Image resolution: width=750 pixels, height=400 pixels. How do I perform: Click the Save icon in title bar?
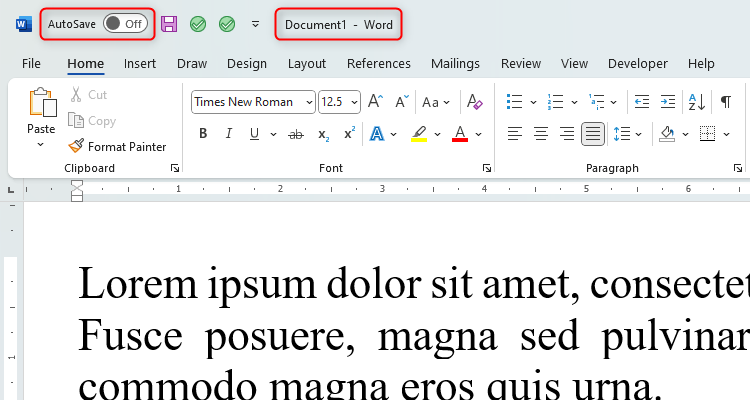coord(169,24)
